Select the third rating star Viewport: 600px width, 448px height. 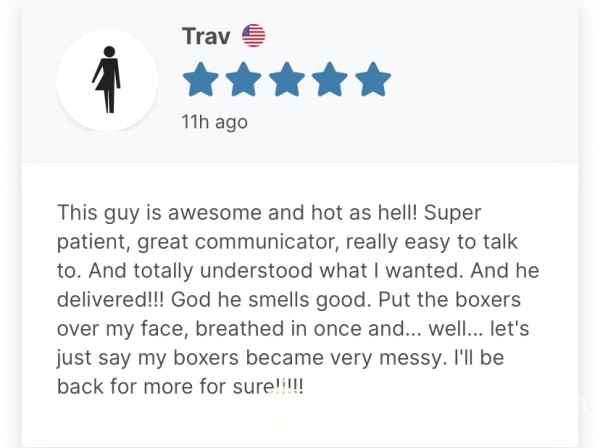click(x=287, y=79)
